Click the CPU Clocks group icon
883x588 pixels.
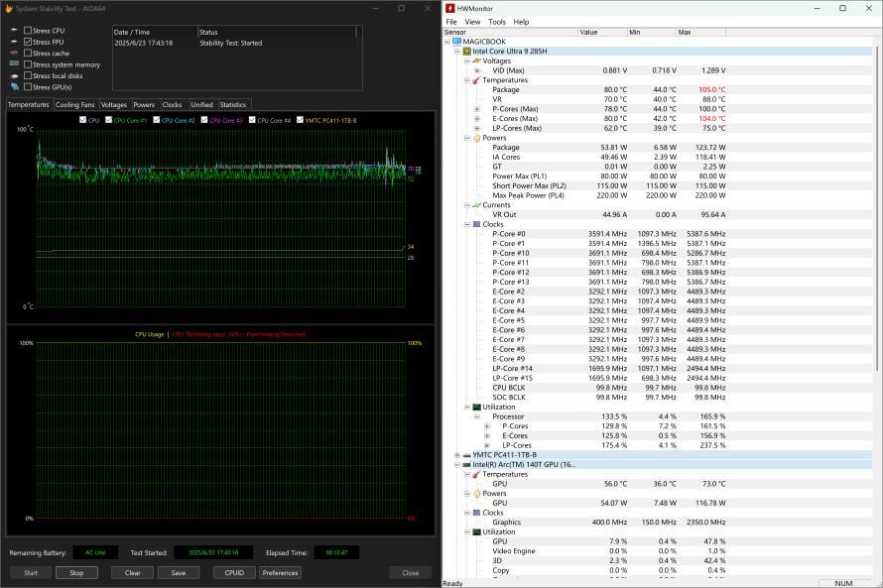point(476,224)
